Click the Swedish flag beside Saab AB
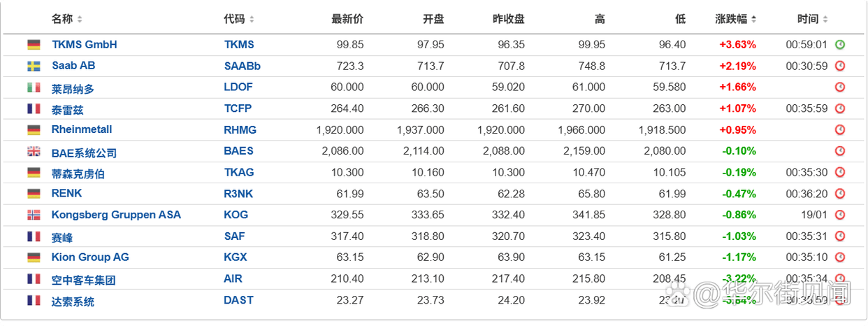This screenshot has width=868, height=326. [x=34, y=66]
